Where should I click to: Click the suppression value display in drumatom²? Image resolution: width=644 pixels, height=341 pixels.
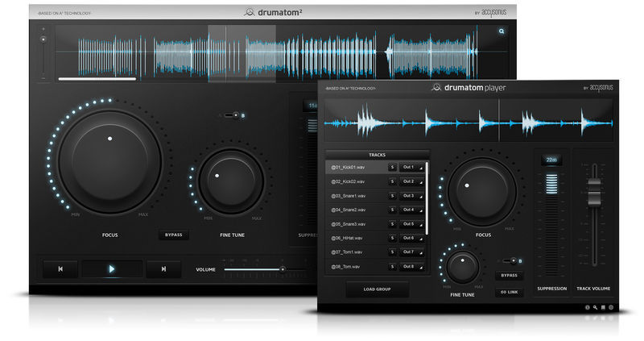tap(311, 106)
